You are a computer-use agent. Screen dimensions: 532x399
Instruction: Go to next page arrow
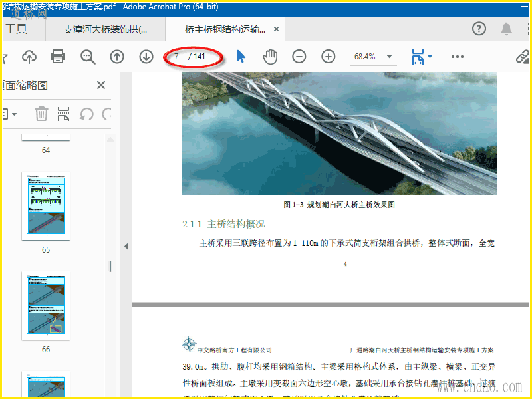[146, 57]
